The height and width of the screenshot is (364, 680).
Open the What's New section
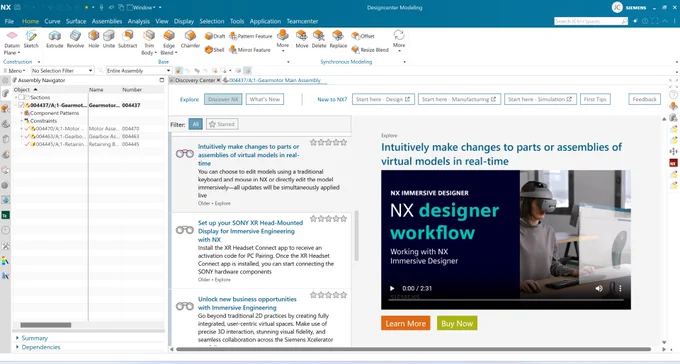(x=265, y=99)
